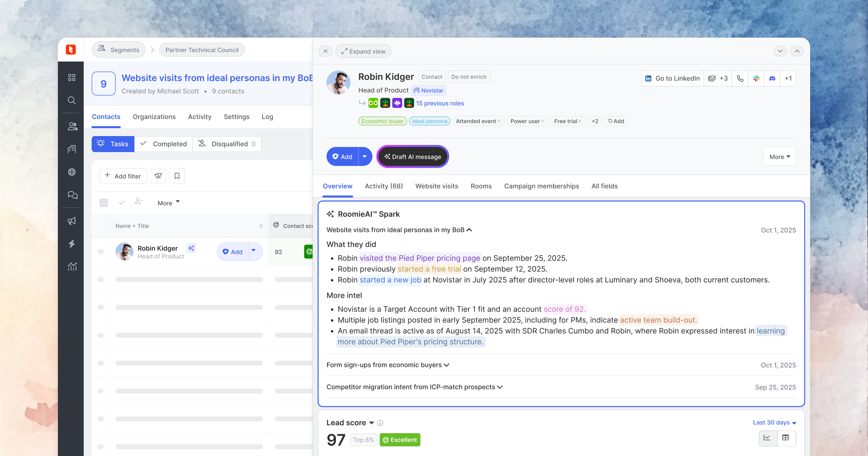Viewport: 868px width, 456px height.
Task: Click the email envelope +3 button
Action: [x=718, y=79]
